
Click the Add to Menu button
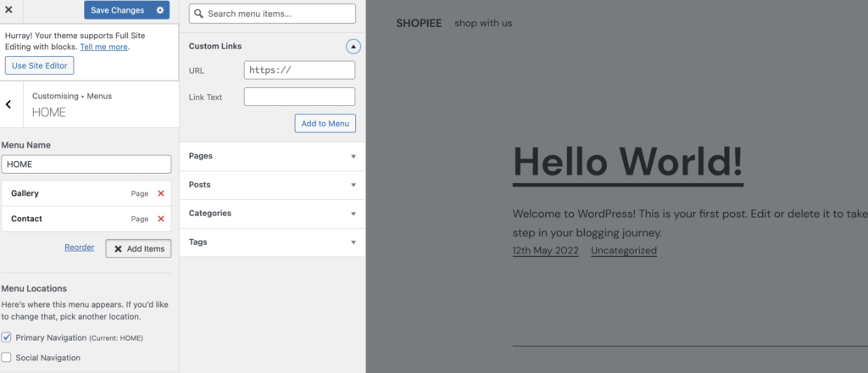(x=325, y=124)
